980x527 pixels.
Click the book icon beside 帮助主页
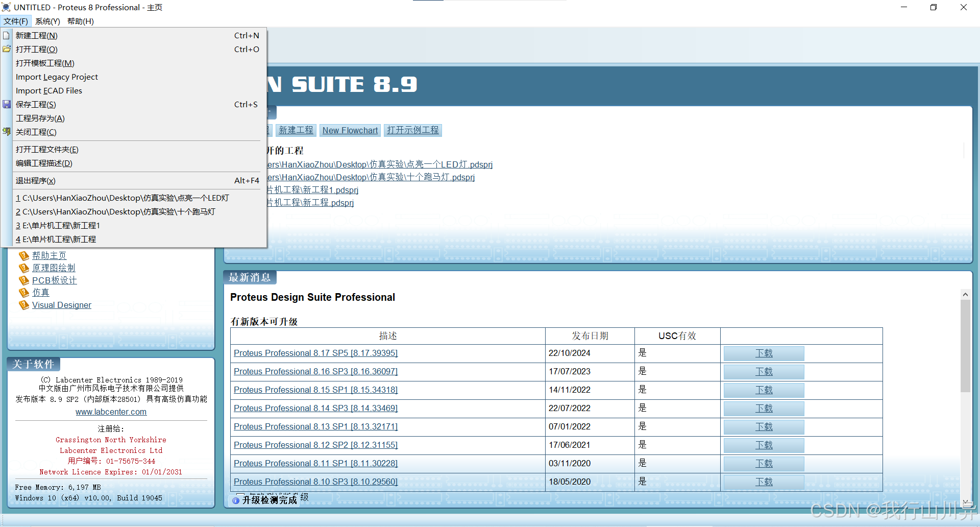(23, 255)
